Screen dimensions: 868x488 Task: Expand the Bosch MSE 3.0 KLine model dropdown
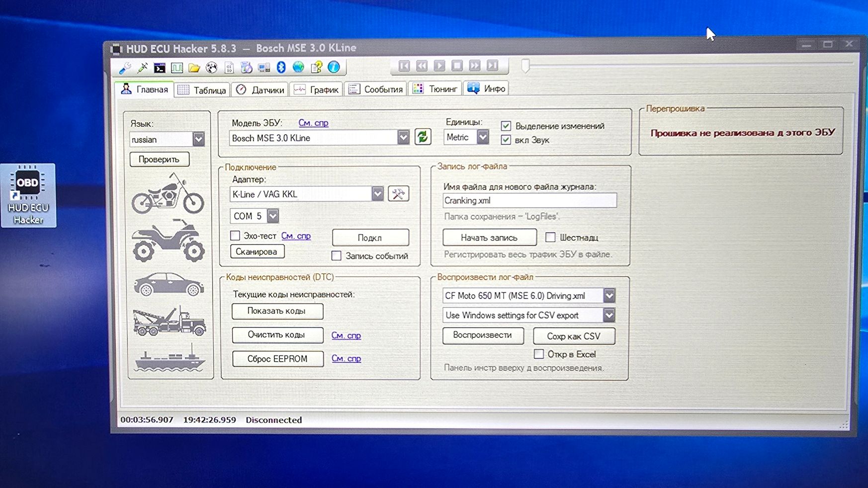403,137
